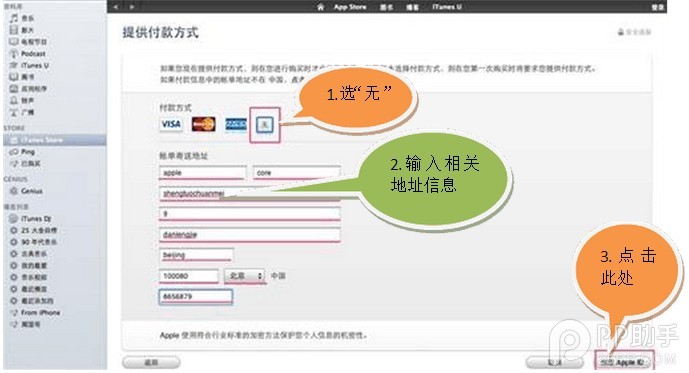
Task: Focus the first name field containing "apple"
Action: click(203, 173)
